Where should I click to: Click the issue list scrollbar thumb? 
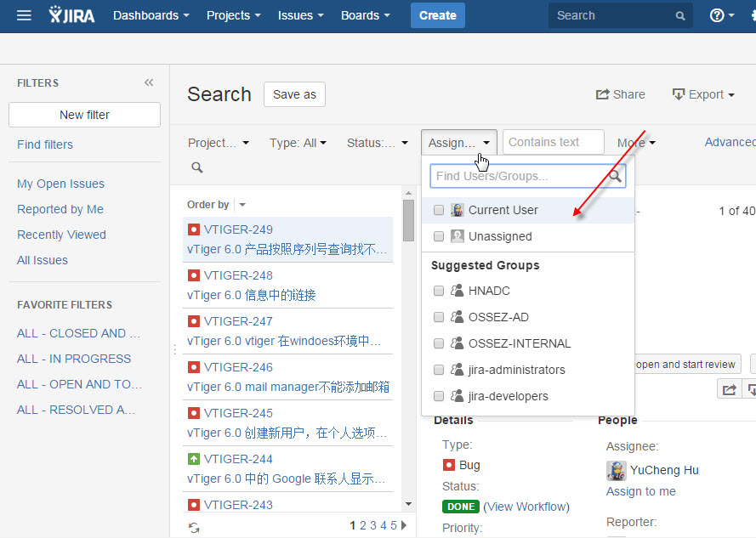[x=408, y=220]
